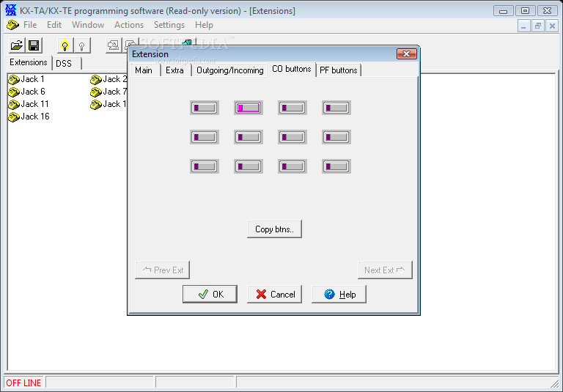Switch to the PF buttons tab
The image size is (563, 392).
pos(338,70)
